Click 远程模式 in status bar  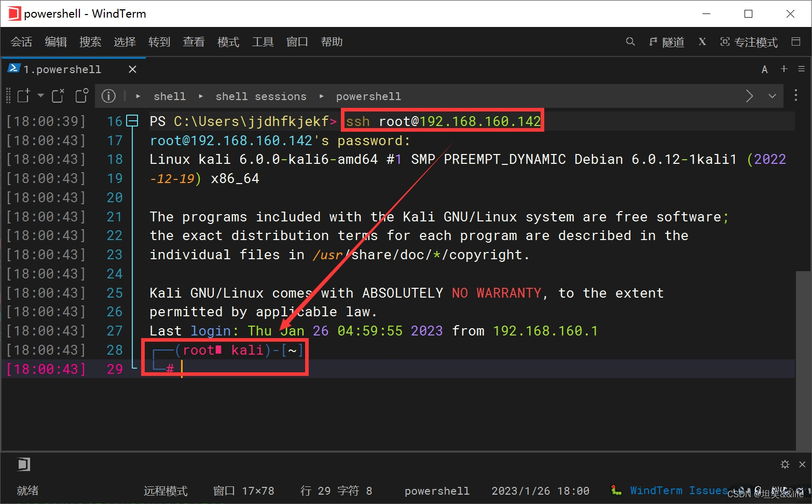[166, 491]
